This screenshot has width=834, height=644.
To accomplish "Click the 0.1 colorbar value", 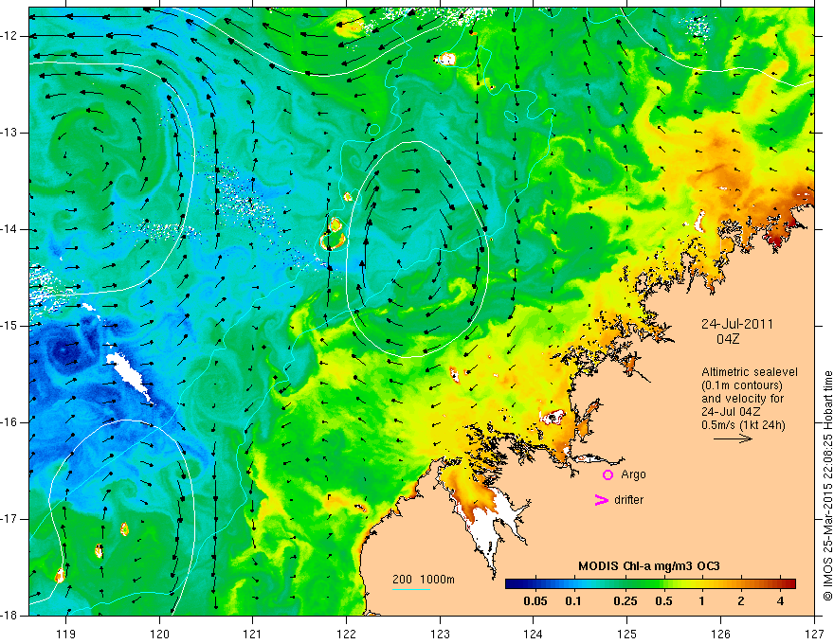I will click(572, 601).
